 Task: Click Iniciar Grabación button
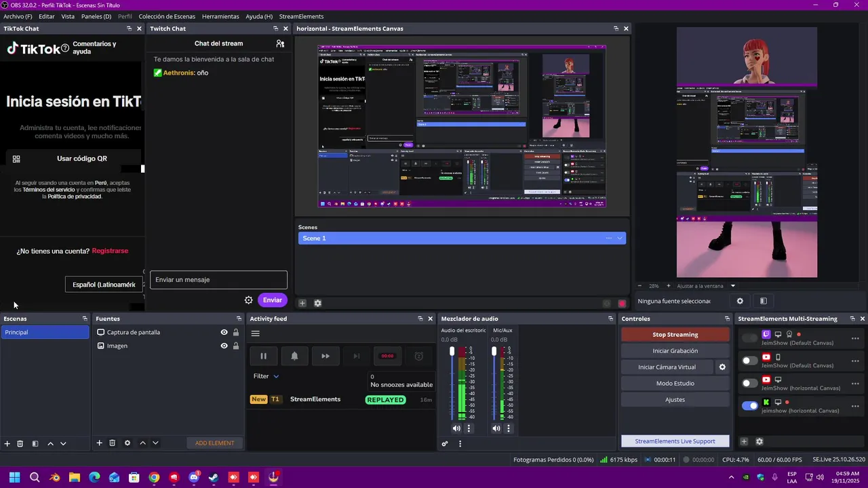675,351
